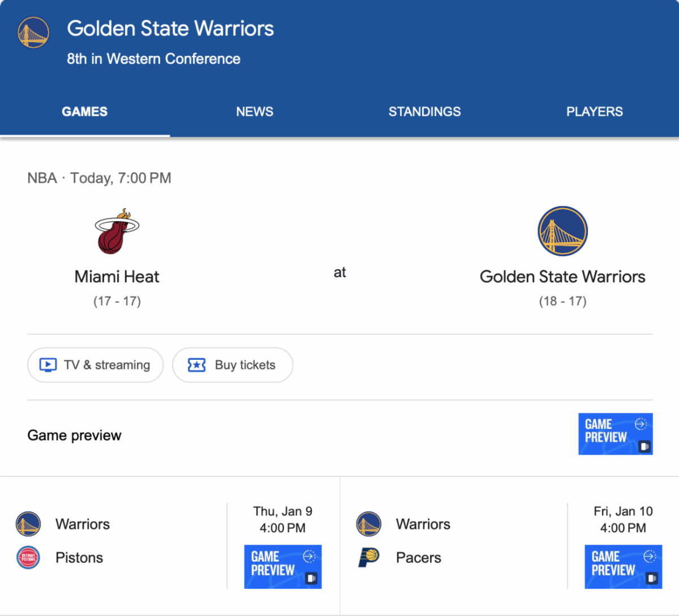Open TV & streaming options
This screenshot has height=616, width=679.
(96, 365)
